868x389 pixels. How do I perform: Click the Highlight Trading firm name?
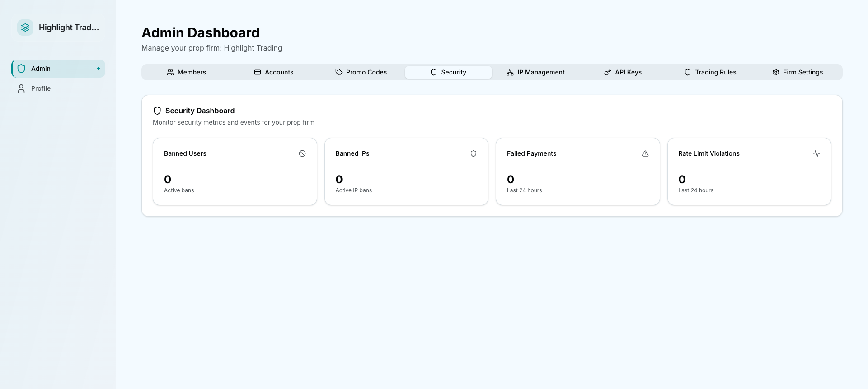tap(69, 28)
